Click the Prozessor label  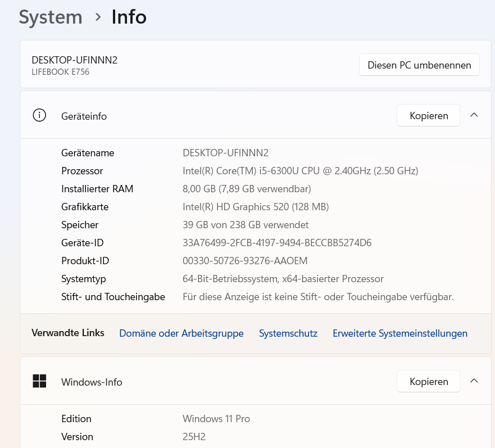[82, 171]
